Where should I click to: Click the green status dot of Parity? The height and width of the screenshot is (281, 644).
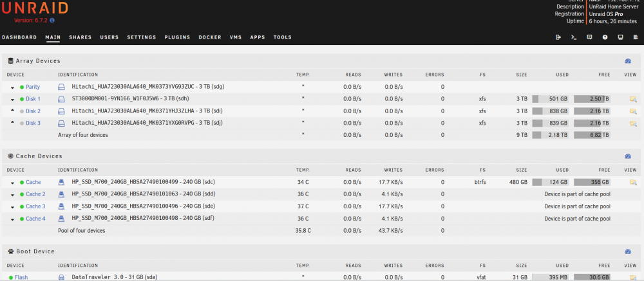coord(22,87)
